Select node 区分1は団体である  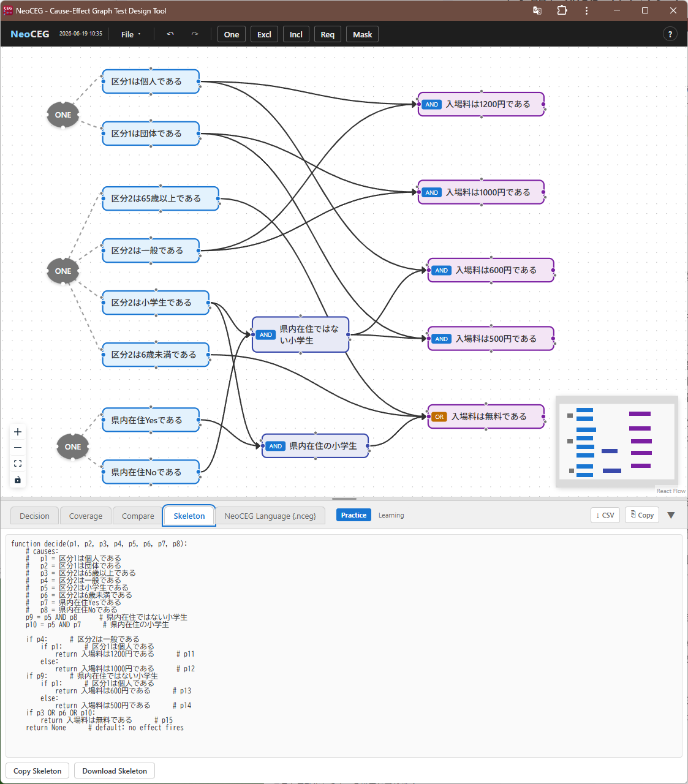[151, 134]
